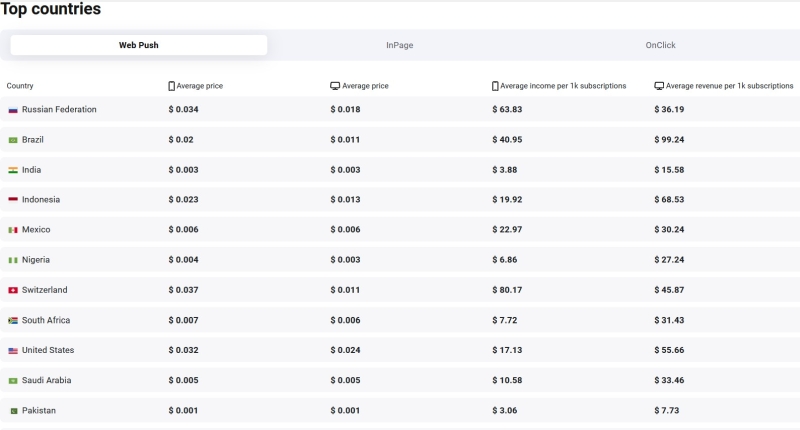Select the South Africa country name
Viewport: 800px width, 430px height.
point(46,320)
